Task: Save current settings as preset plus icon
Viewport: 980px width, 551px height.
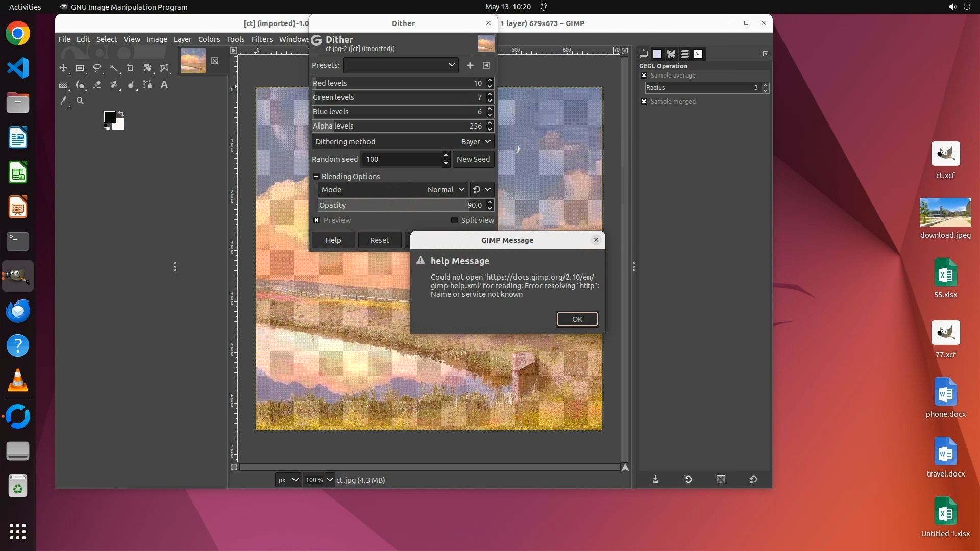Action: pyautogui.click(x=470, y=65)
